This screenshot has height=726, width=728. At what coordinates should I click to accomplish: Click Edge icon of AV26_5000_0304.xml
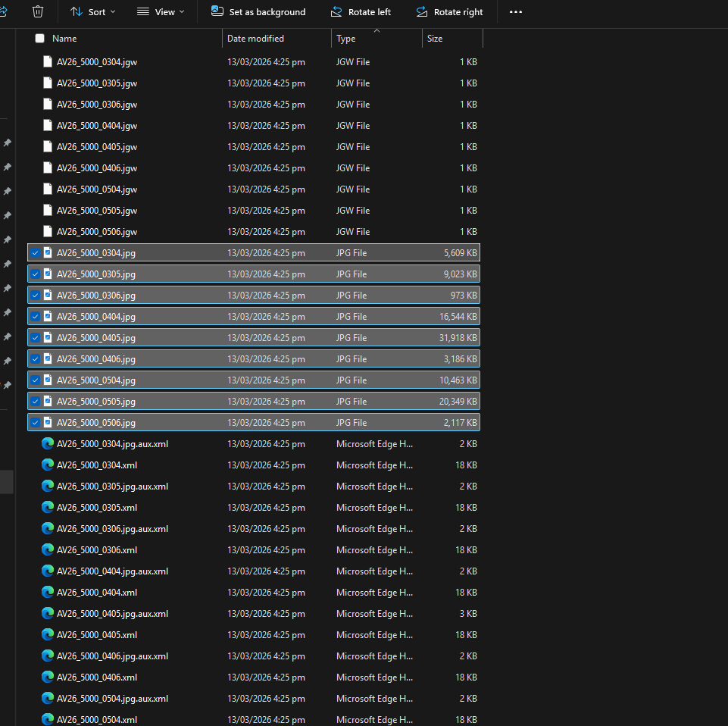(48, 465)
